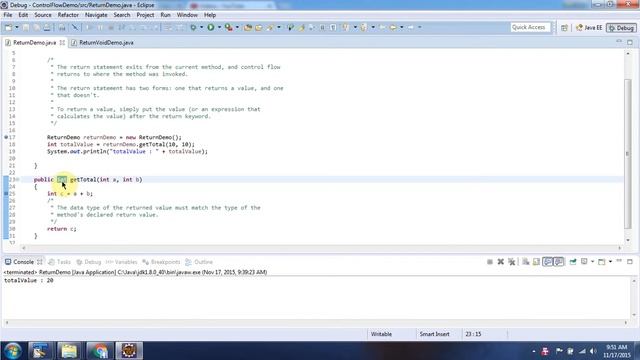Close the ReturnDemo.java tab
The height and width of the screenshot is (360, 640).
pos(62,42)
